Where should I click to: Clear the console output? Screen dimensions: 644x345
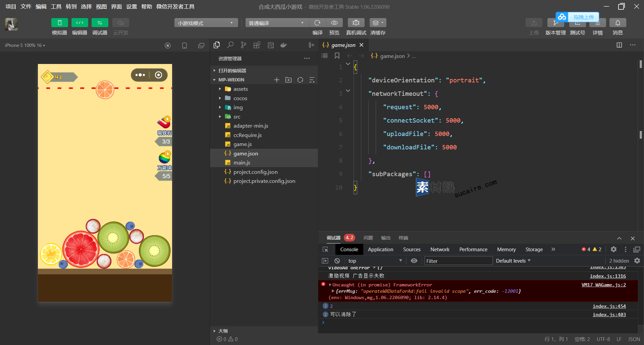coord(337,261)
